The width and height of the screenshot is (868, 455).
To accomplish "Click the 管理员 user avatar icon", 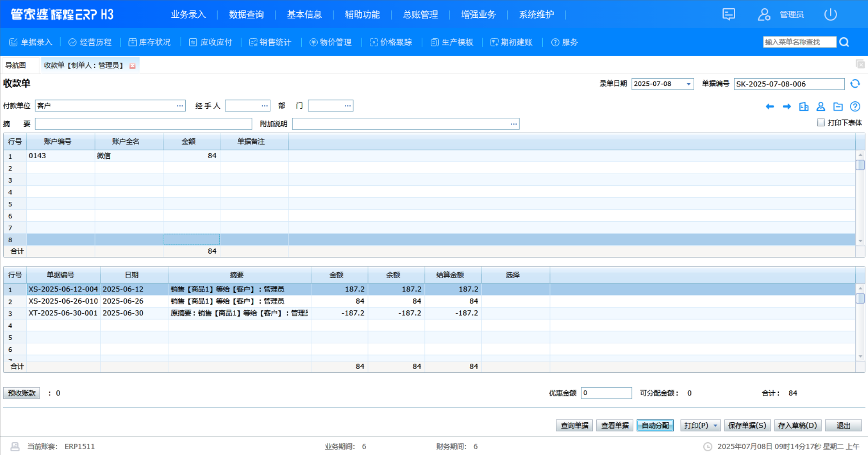I will tap(764, 15).
